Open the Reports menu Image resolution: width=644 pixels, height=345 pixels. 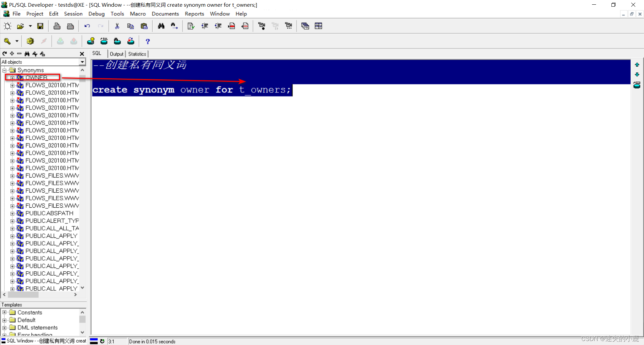(195, 14)
